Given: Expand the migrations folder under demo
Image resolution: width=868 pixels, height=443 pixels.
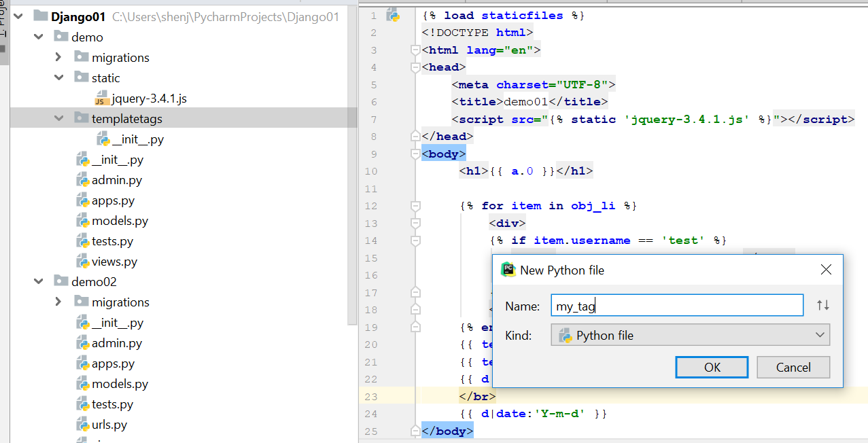Looking at the screenshot, I should pyautogui.click(x=59, y=57).
